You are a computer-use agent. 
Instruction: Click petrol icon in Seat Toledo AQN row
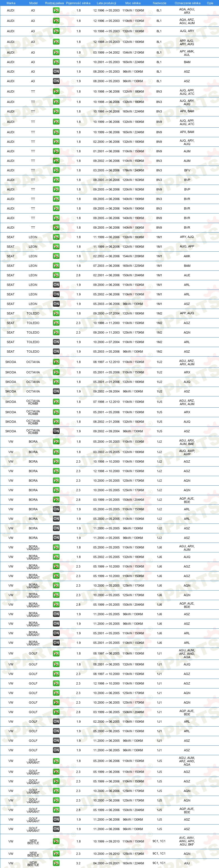pyautogui.click(x=56, y=332)
